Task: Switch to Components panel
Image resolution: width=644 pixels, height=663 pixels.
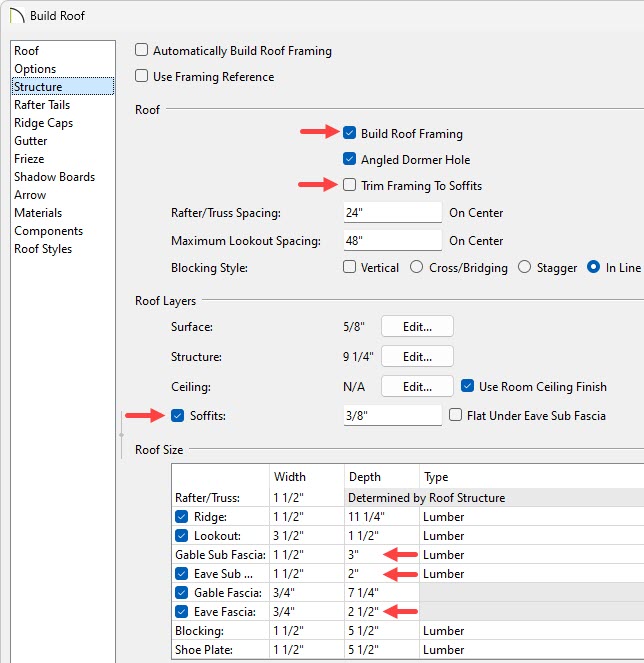Action: pos(63,231)
